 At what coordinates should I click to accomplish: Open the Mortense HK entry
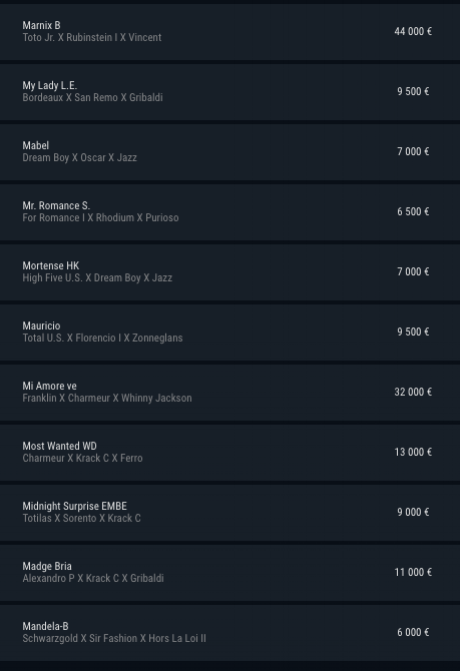[x=230, y=272]
